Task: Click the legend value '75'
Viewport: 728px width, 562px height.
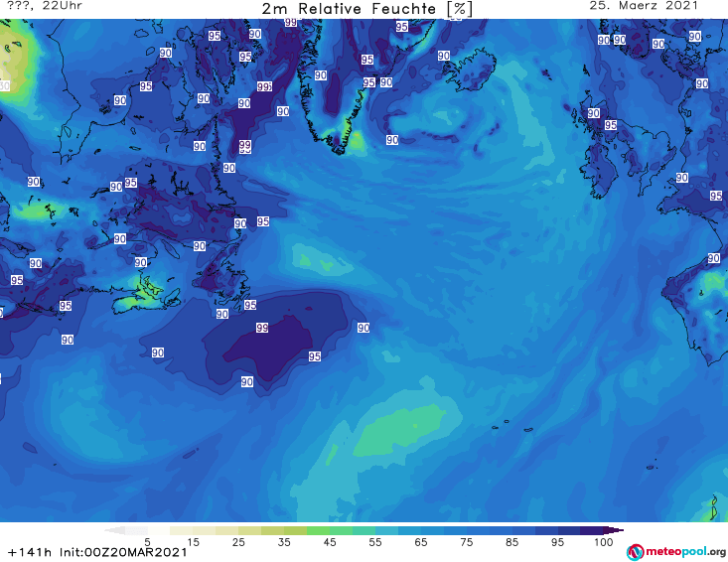Action: (467, 542)
